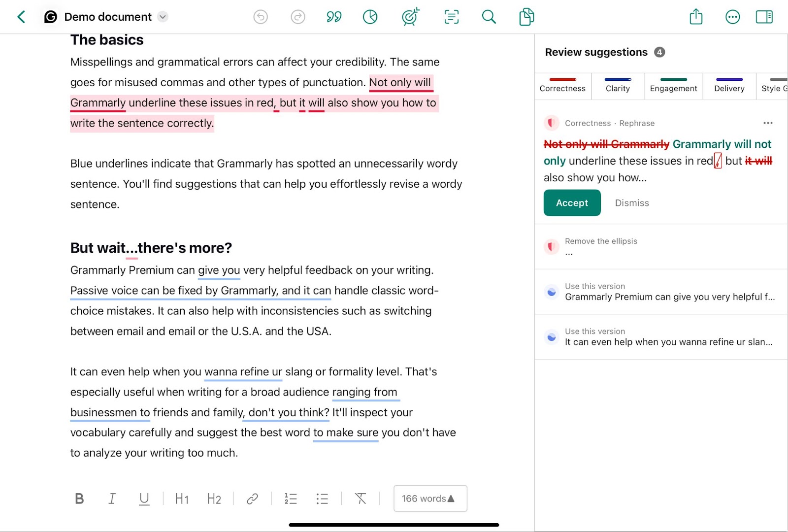Insert a hyperlink with the link icon
This screenshot has width=788, height=532.
tap(252, 499)
